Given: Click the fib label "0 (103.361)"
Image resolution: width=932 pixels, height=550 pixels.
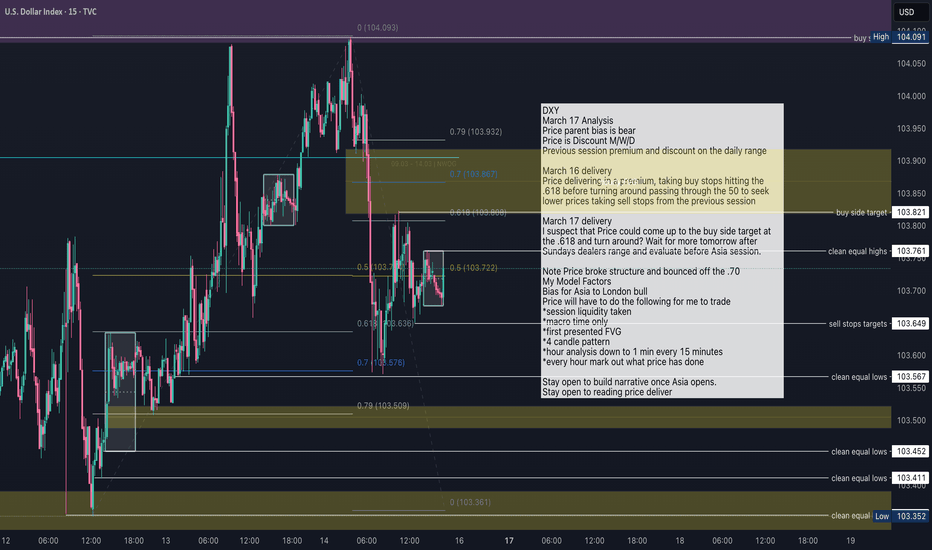Looking at the screenshot, I should [470, 502].
